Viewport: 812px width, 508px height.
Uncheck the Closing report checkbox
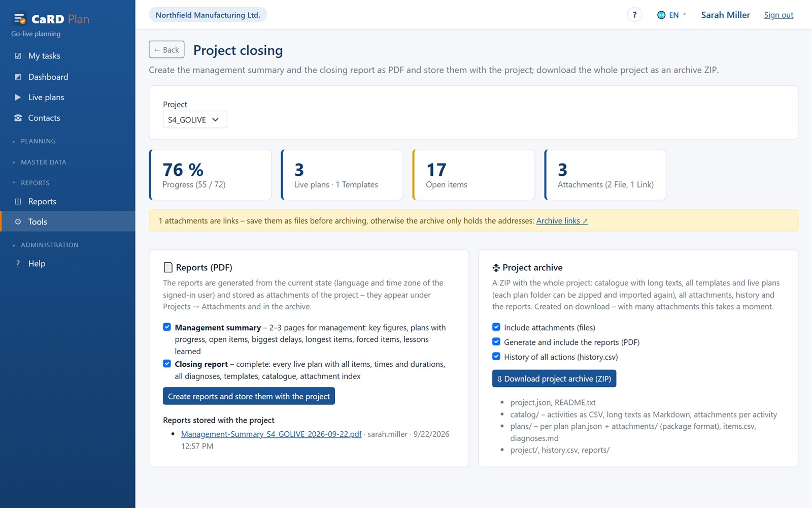[167, 364]
